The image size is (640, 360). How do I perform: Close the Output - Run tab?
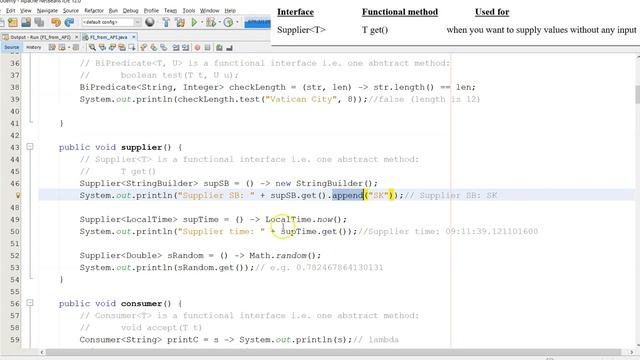[x=76, y=37]
